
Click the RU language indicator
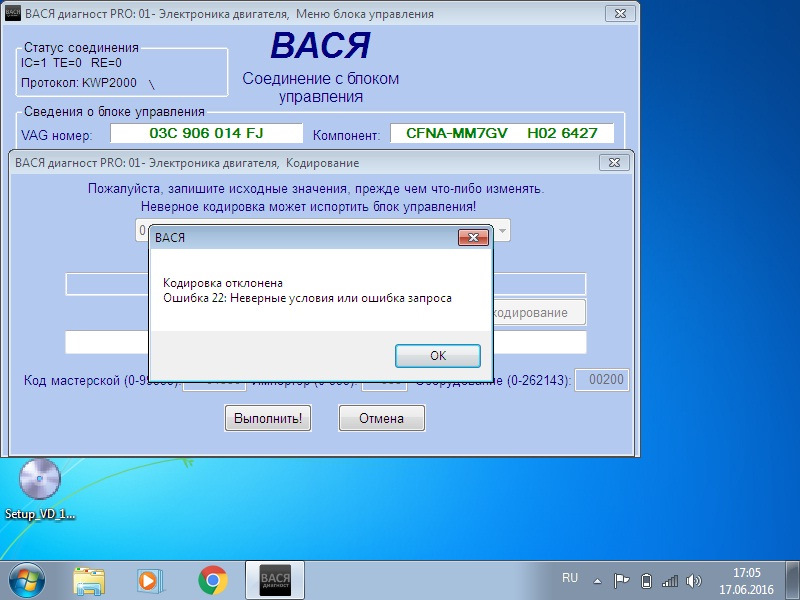(570, 578)
